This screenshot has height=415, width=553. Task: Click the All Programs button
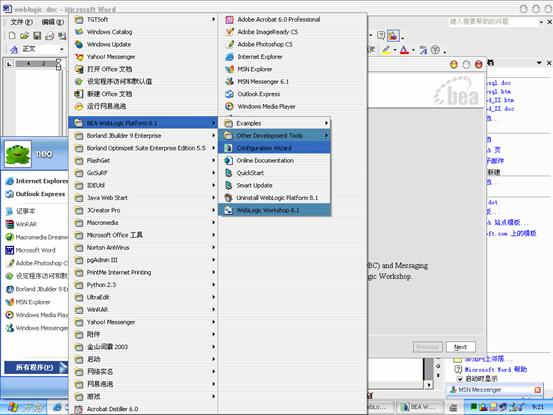click(x=35, y=367)
